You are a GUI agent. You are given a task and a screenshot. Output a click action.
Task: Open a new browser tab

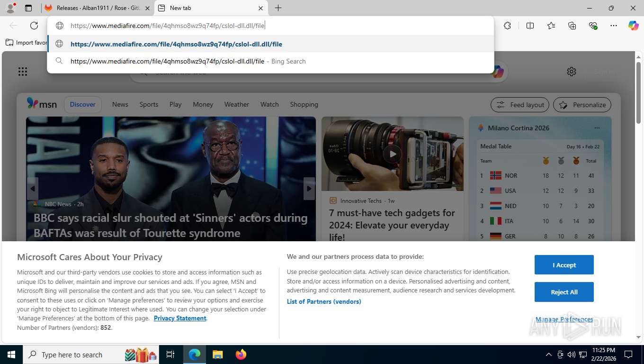[278, 8]
